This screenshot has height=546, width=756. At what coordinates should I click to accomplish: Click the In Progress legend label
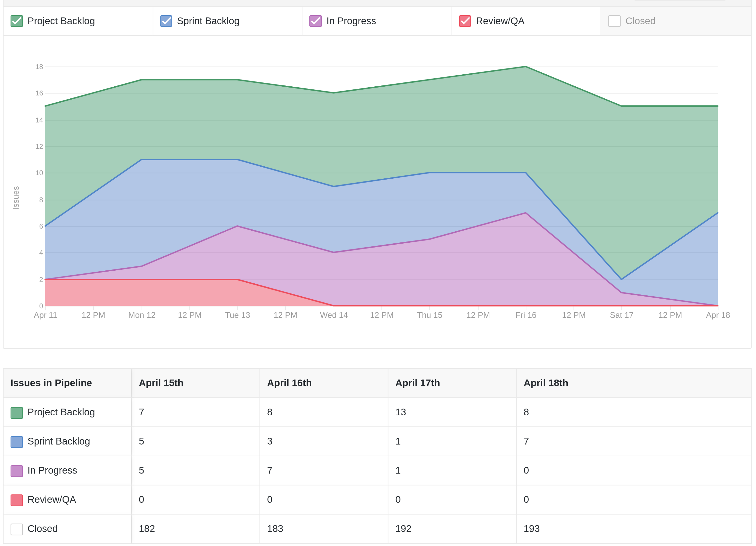351,21
